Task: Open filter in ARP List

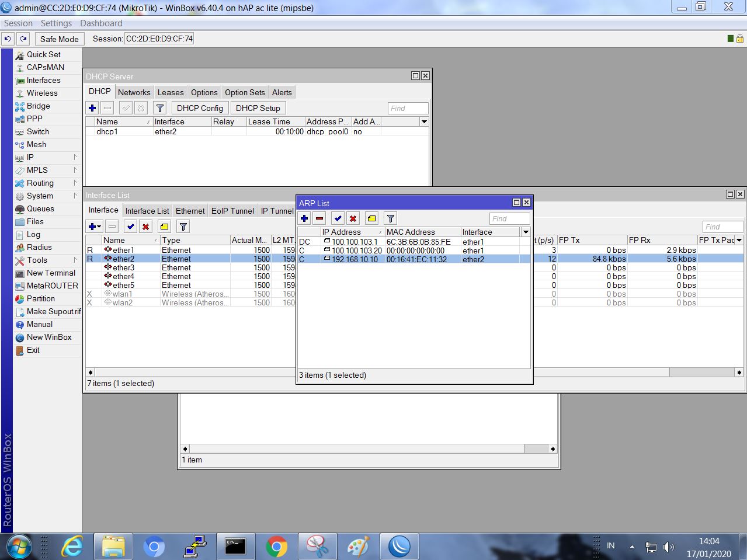Action: (x=391, y=218)
